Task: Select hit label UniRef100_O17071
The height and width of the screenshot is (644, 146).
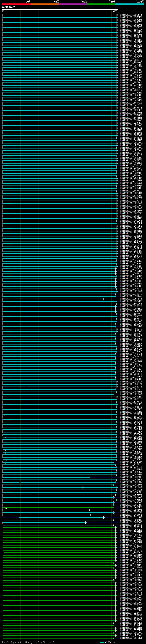Action: tap(131, 201)
